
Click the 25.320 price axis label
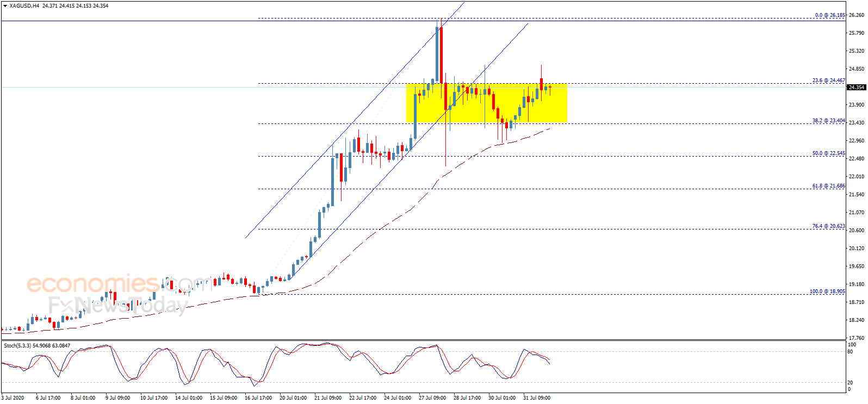tap(856, 51)
